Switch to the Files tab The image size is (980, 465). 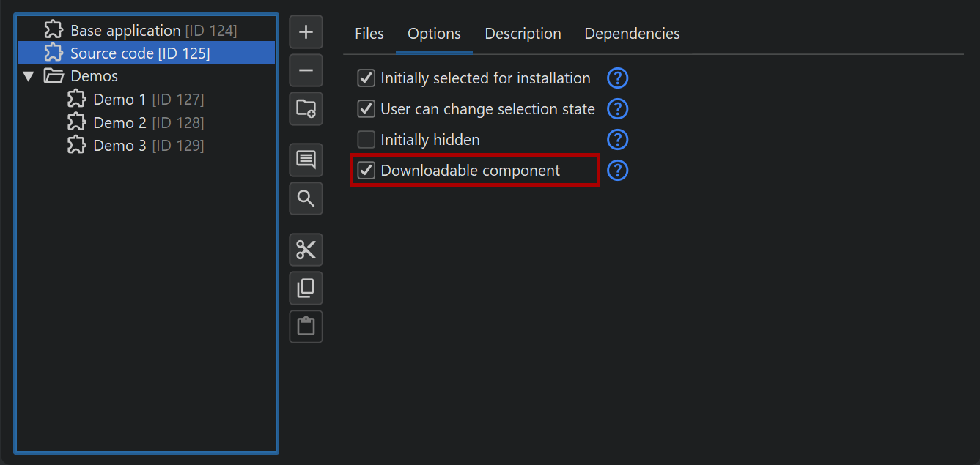pyautogui.click(x=369, y=34)
